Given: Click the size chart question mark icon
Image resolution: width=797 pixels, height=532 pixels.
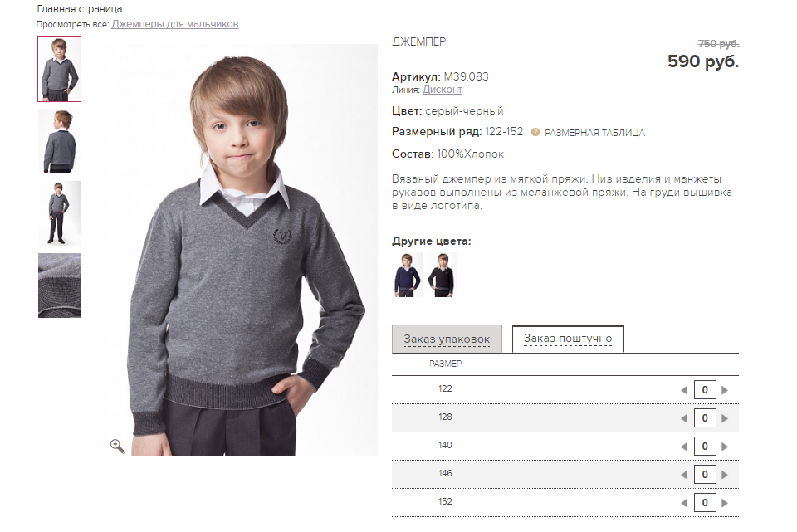Looking at the screenshot, I should tap(535, 132).
